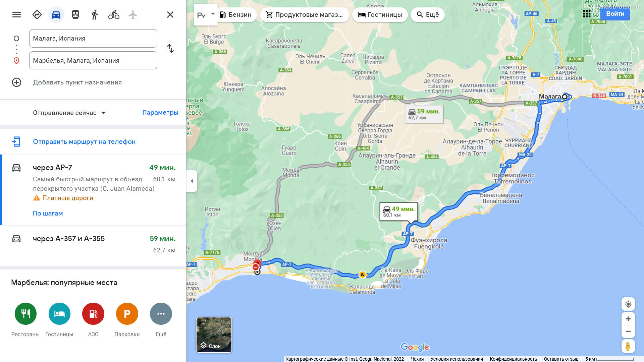Select the public transit travel mode
This screenshot has width=644, height=362.
(75, 15)
